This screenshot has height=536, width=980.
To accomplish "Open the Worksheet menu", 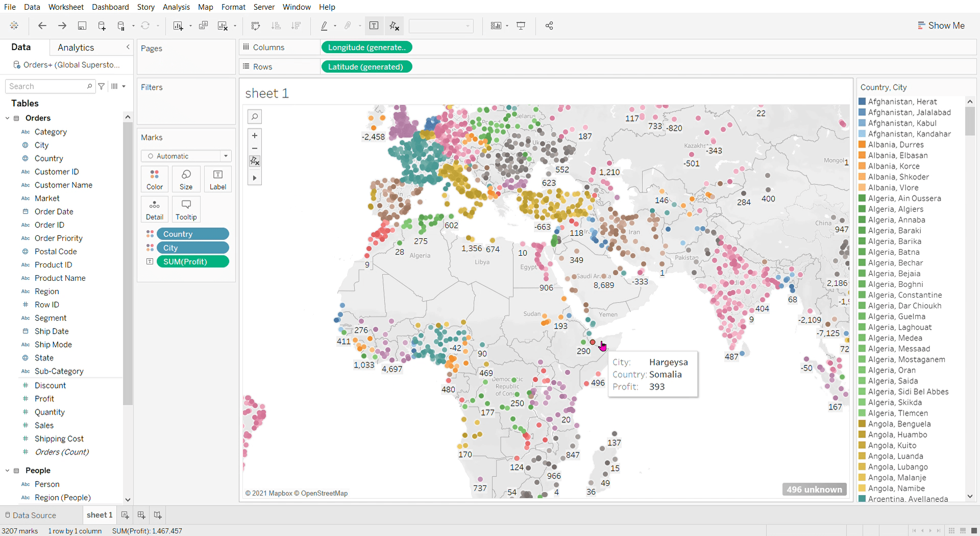I will [x=66, y=7].
